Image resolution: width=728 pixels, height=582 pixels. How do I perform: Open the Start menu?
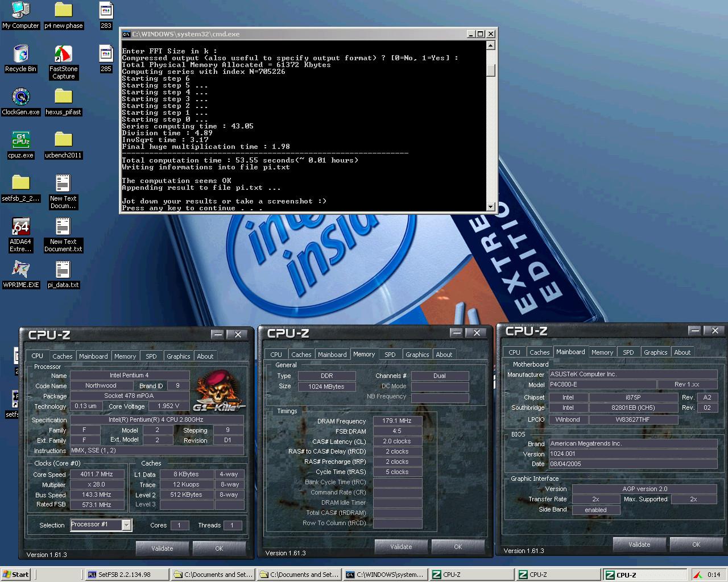click(x=16, y=575)
